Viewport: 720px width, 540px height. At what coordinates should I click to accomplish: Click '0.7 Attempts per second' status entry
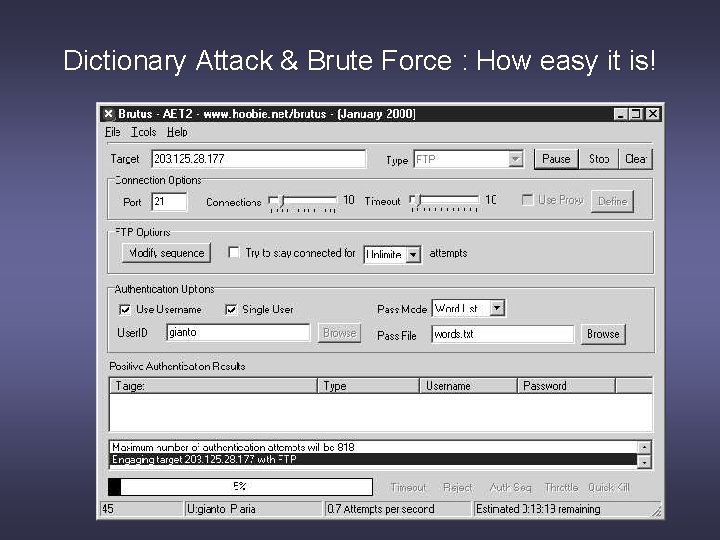(x=398, y=509)
